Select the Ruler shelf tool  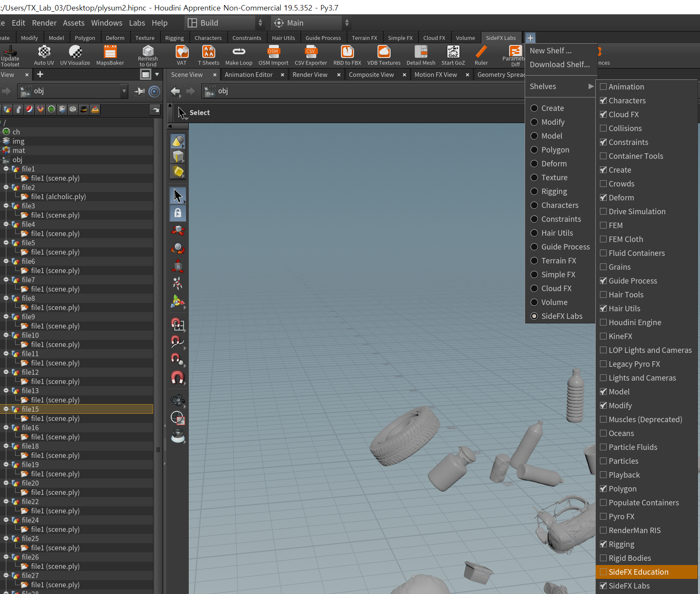pos(481,55)
